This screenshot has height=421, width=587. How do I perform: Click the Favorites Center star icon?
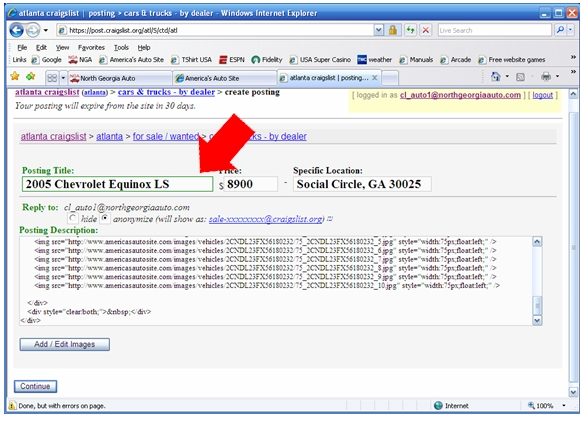[x=15, y=76]
